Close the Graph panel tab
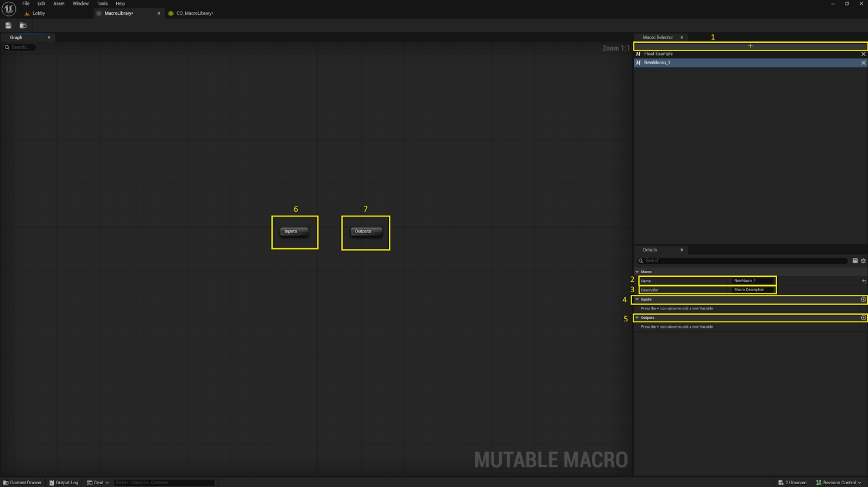The image size is (868, 487). (x=49, y=37)
